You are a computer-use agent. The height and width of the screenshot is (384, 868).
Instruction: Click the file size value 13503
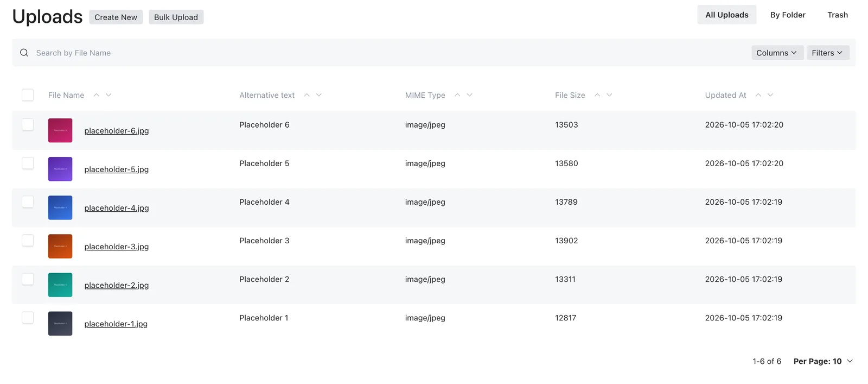(566, 124)
